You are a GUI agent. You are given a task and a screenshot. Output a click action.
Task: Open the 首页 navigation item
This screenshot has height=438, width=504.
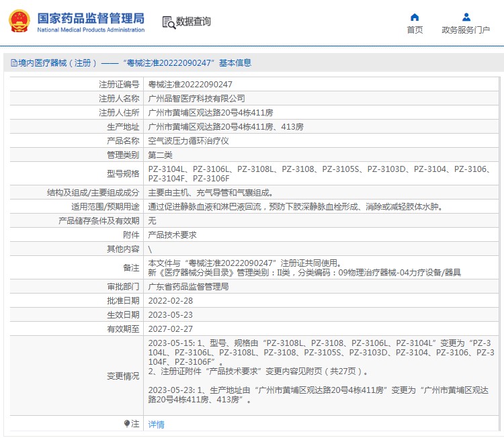pyautogui.click(x=415, y=30)
